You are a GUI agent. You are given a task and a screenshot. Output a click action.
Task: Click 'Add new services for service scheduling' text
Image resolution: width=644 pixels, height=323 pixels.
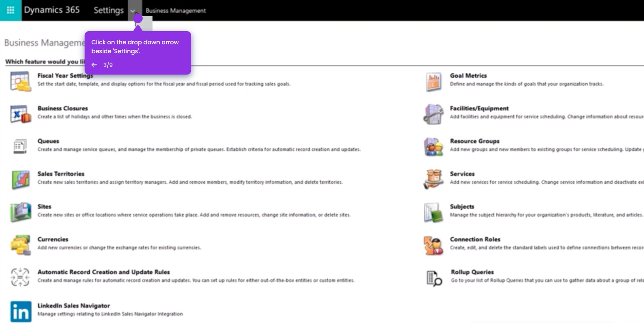pyautogui.click(x=547, y=182)
